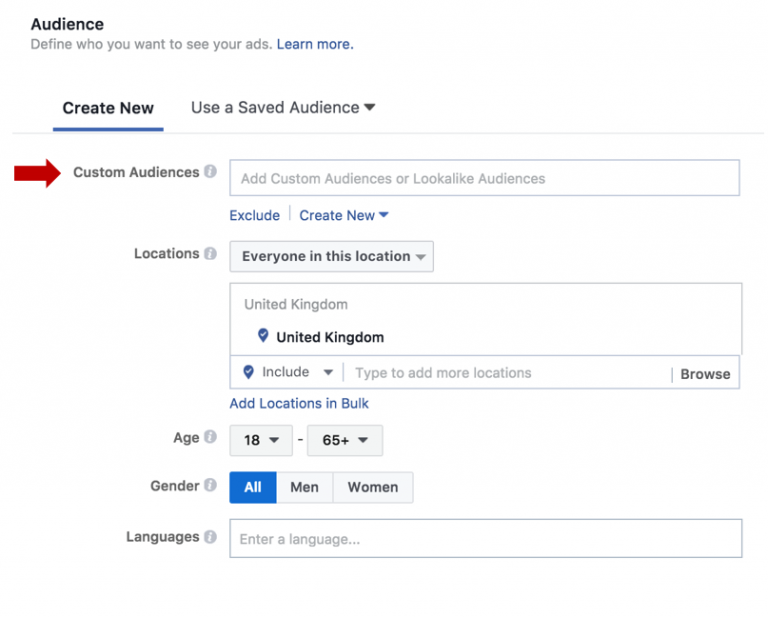Select Women gender option
Screen dimensions: 768x618
(x=372, y=487)
